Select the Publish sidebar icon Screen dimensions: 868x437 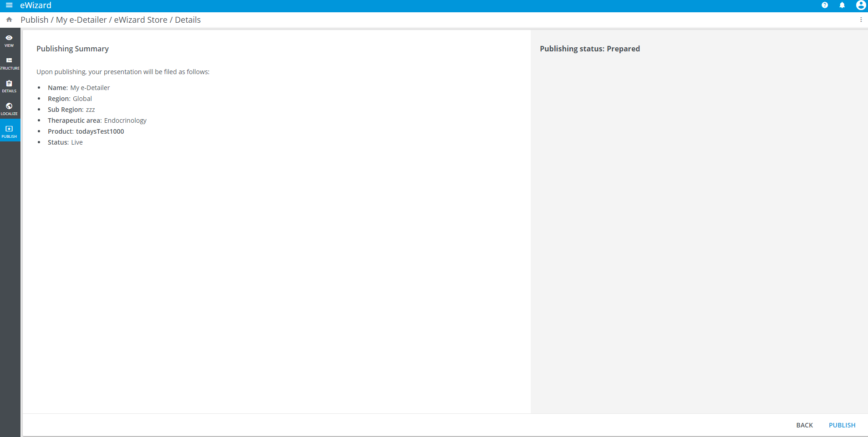[x=9, y=131]
